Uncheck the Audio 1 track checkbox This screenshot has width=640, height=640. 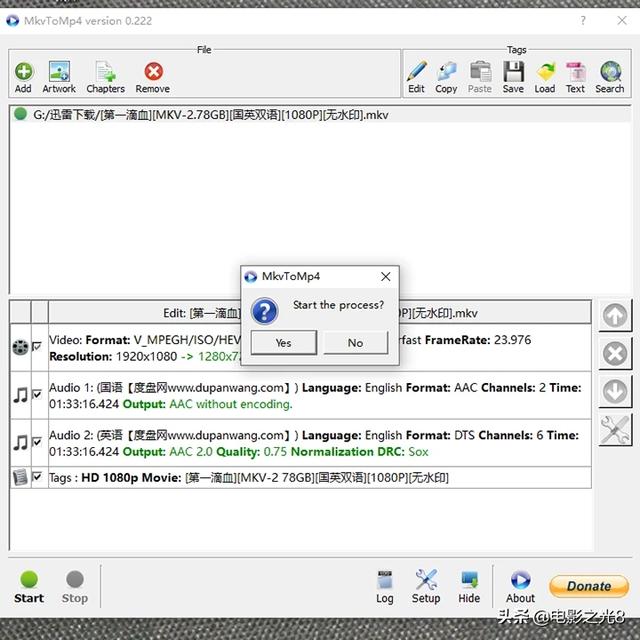37,396
